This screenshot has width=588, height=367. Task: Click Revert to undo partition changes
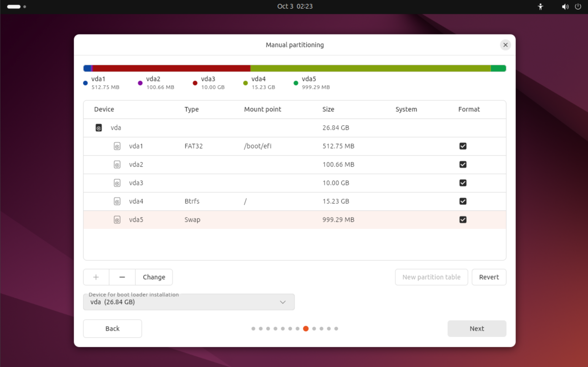[489, 277]
